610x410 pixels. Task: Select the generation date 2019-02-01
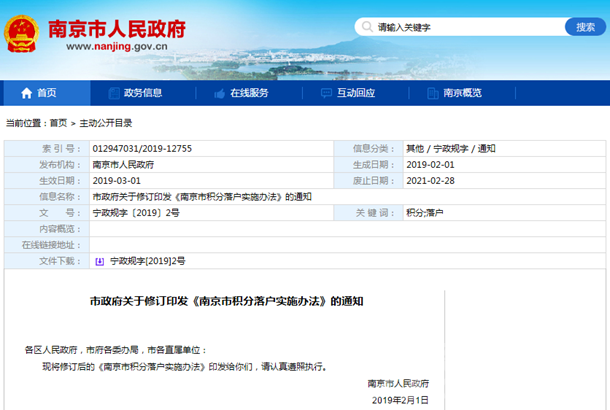point(430,165)
